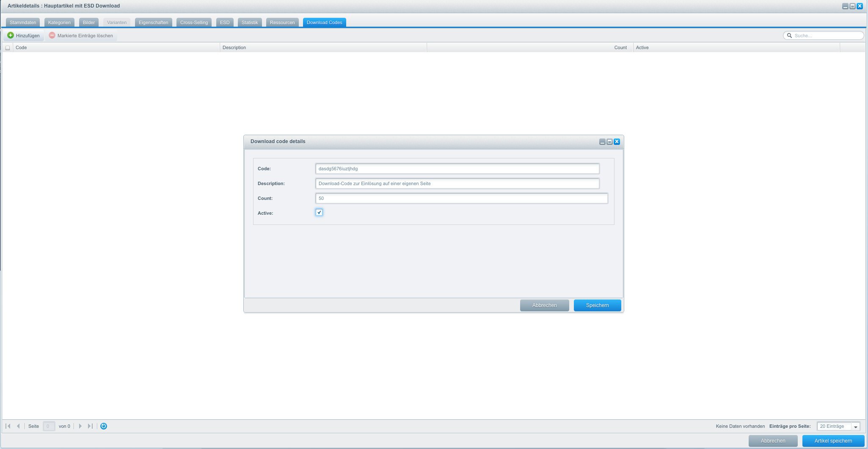
Task: Minimize the Download code details dialog
Action: 602,142
